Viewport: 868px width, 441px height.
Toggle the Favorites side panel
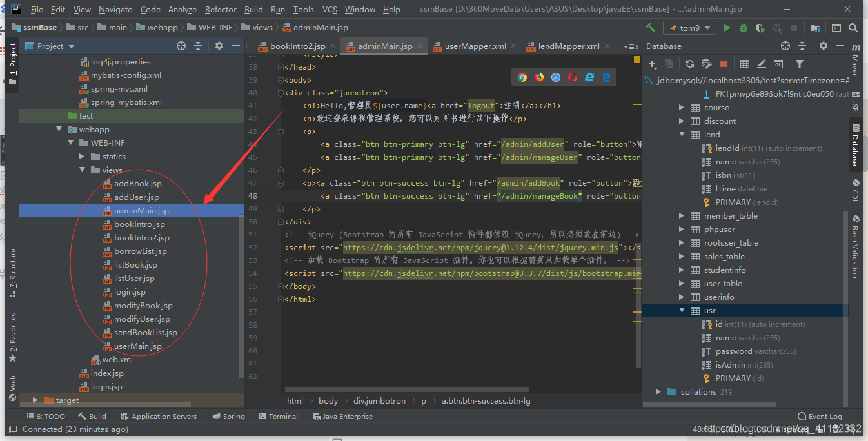point(12,337)
